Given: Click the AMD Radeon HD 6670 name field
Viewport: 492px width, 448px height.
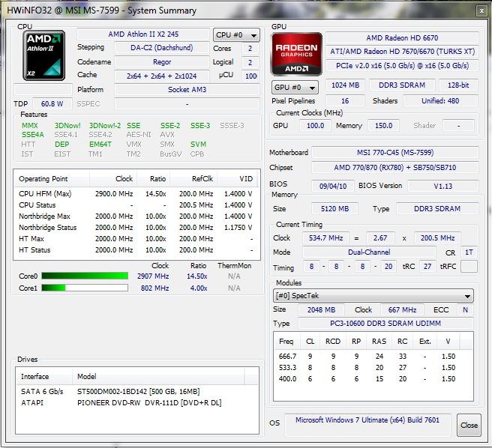Looking at the screenshot, I should click(x=402, y=38).
